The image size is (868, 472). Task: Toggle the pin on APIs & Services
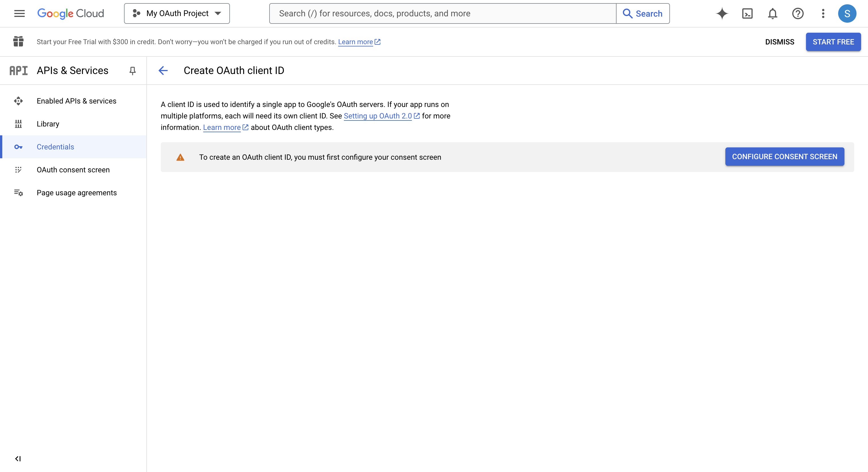(x=132, y=70)
